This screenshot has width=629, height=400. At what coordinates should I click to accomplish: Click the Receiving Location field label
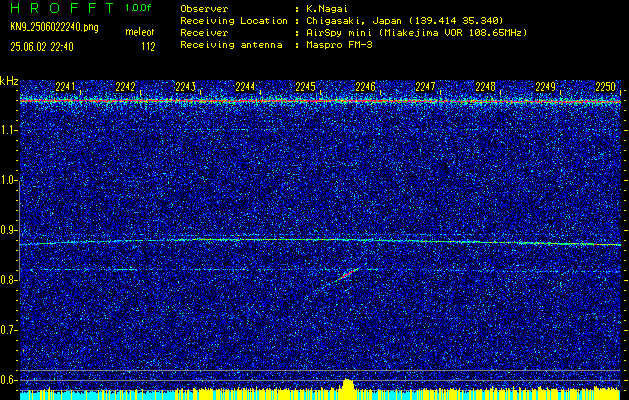(234, 20)
